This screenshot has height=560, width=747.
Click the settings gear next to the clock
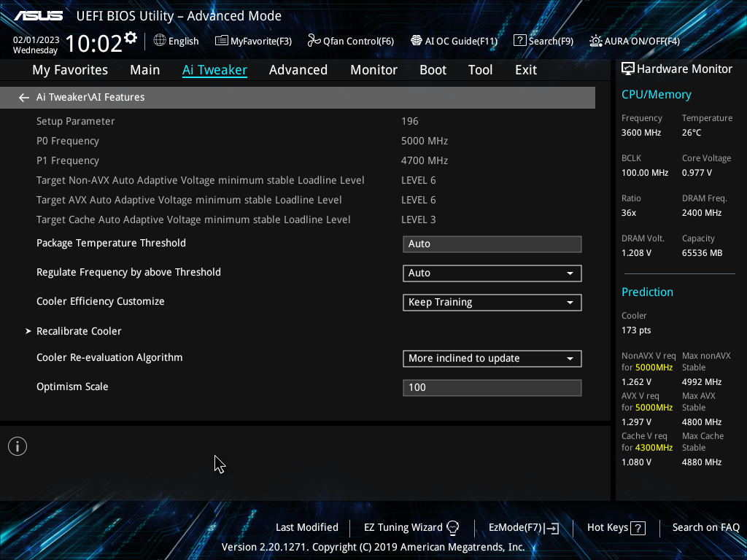pos(131,37)
